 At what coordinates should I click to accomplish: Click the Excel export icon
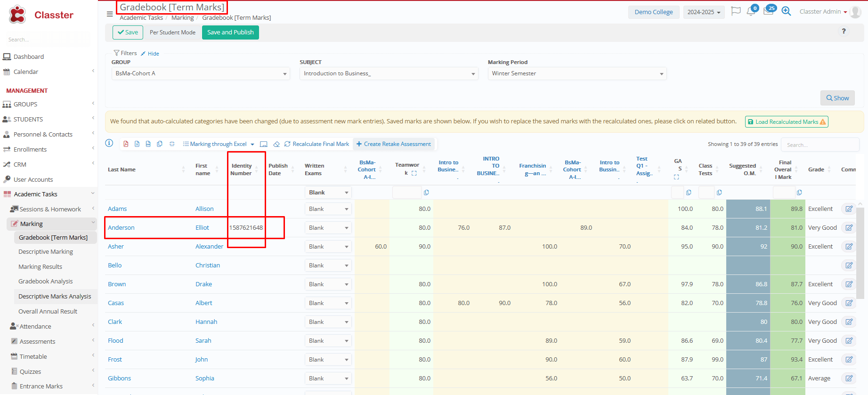137,144
